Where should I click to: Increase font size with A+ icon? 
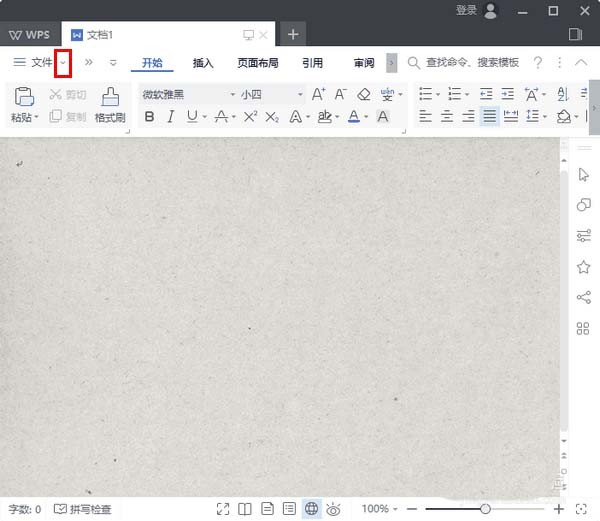(318, 94)
